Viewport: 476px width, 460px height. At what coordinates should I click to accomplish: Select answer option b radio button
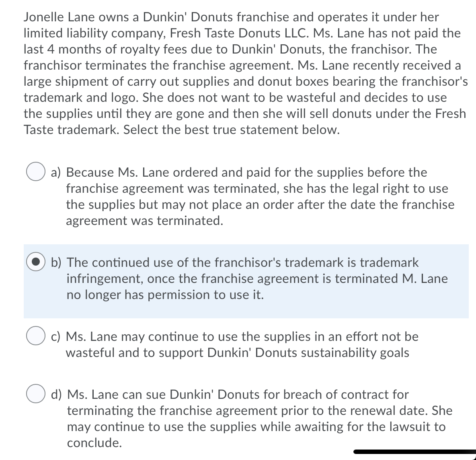click(36, 262)
